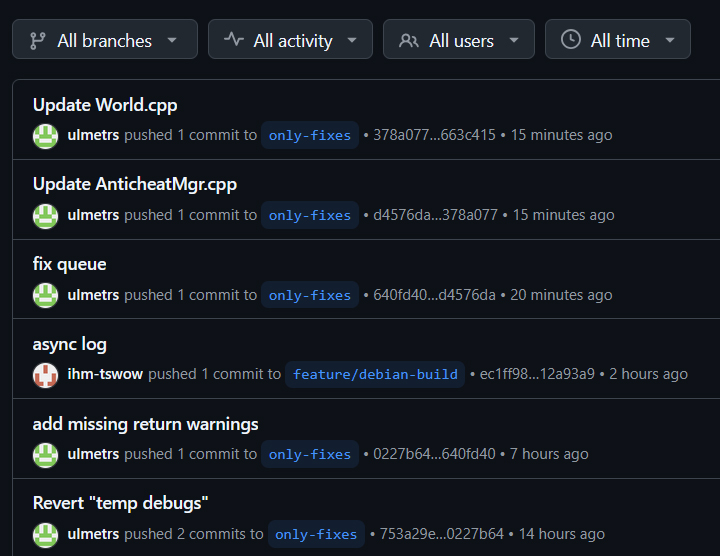Click the 2 hours ago timestamp
This screenshot has width=720, height=556.
(x=648, y=374)
